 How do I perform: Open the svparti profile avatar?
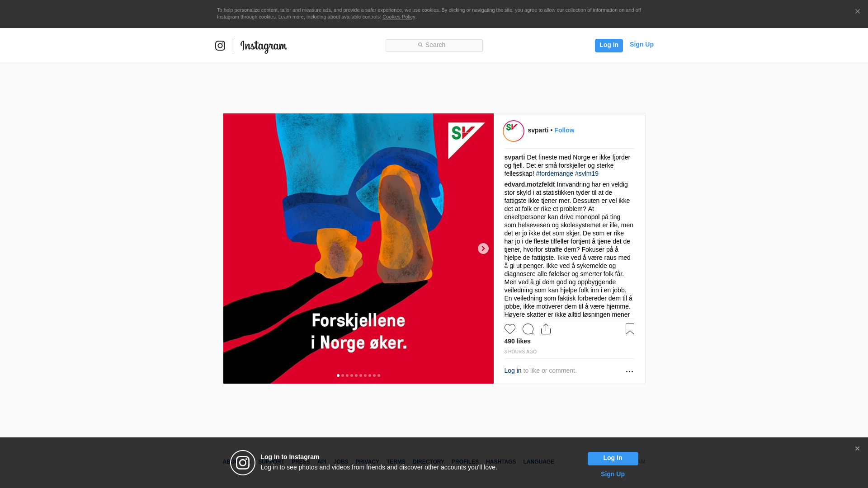(x=514, y=131)
